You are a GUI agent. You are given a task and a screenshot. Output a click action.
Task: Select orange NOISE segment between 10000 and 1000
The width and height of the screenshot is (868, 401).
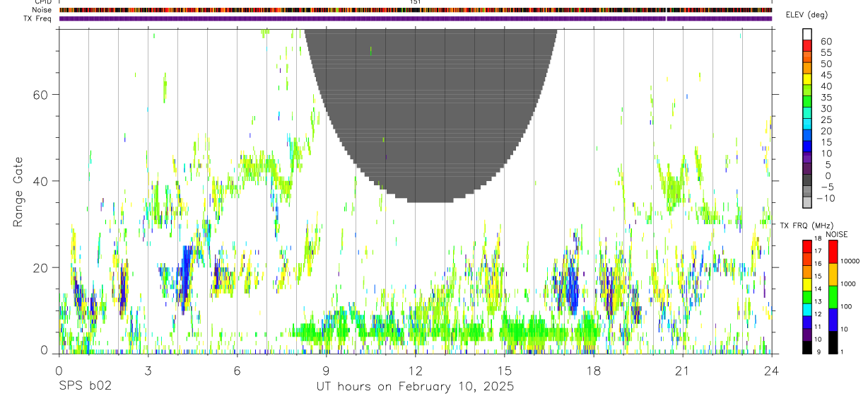click(x=833, y=274)
